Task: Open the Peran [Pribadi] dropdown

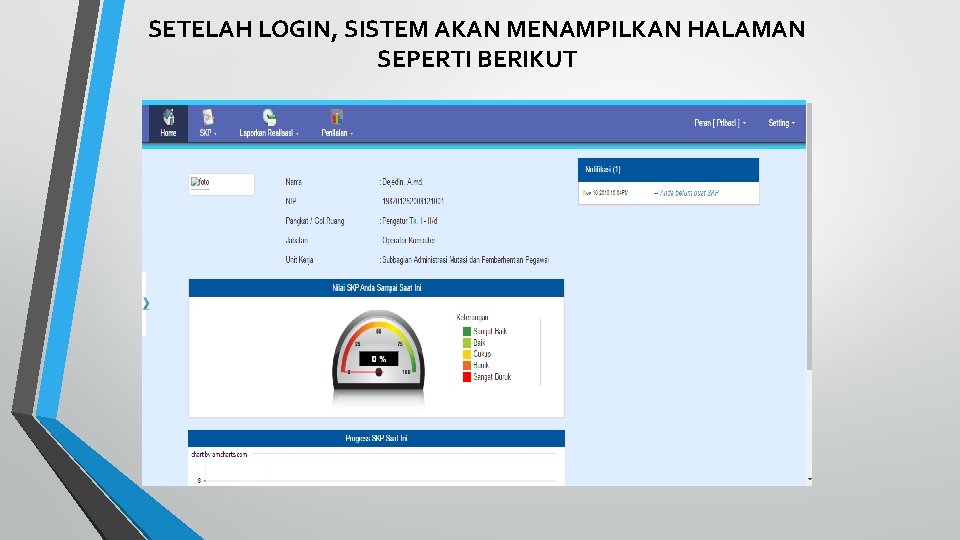Action: click(720, 123)
